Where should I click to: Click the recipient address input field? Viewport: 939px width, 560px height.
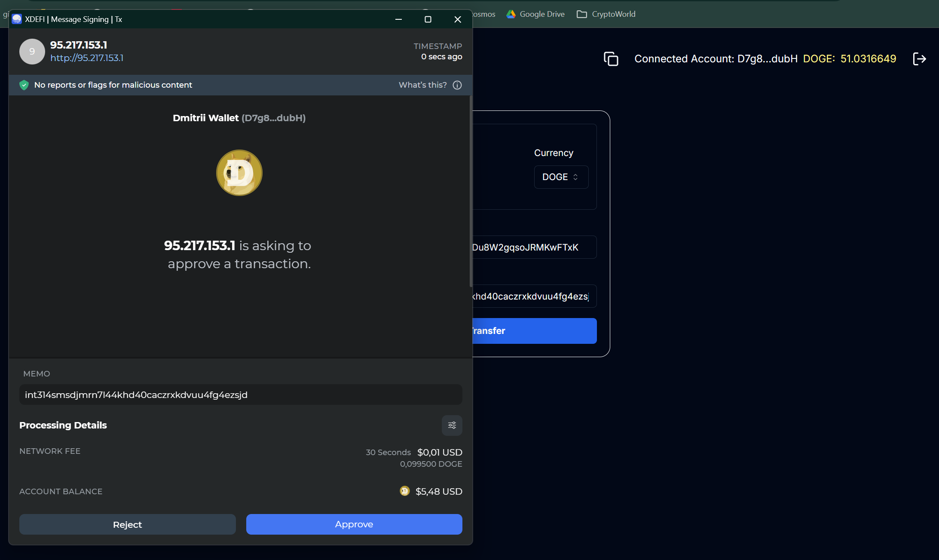(x=534, y=248)
